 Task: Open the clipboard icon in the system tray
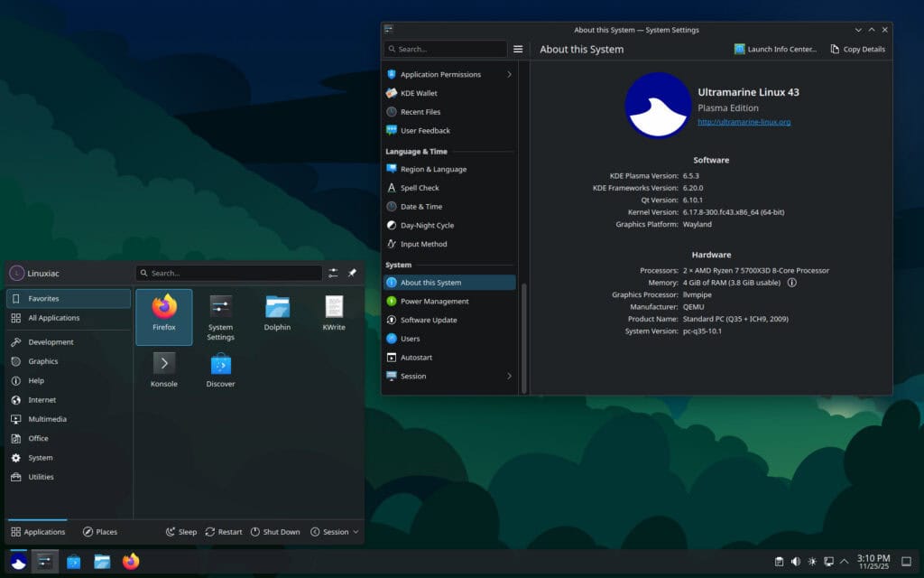coord(779,561)
